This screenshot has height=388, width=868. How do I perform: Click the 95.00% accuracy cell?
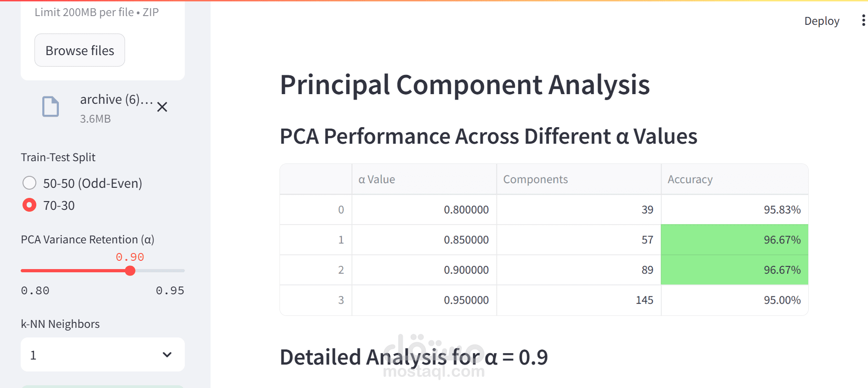(735, 300)
